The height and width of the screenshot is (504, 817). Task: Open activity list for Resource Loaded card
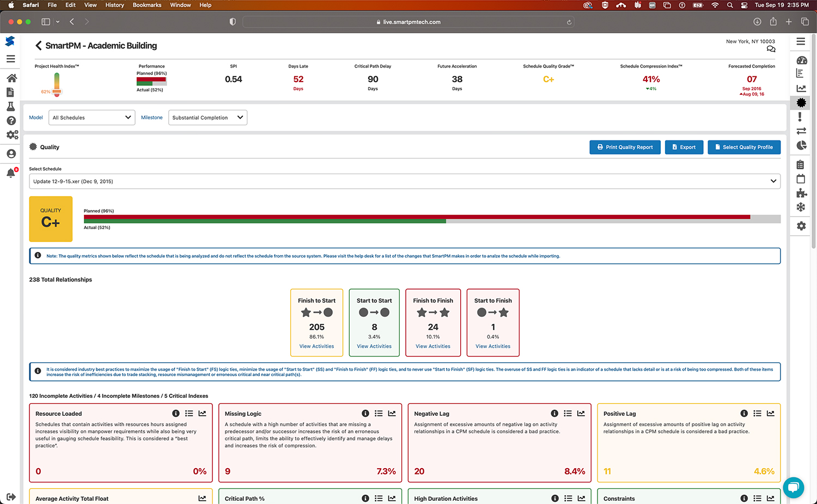point(189,414)
